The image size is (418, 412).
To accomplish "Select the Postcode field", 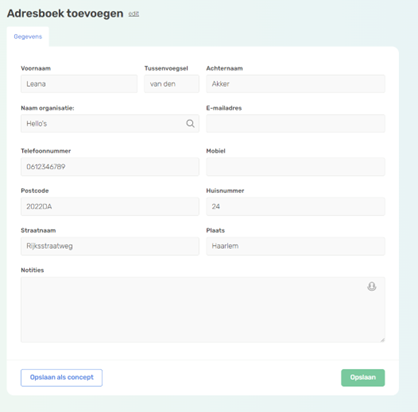I will pos(110,206).
